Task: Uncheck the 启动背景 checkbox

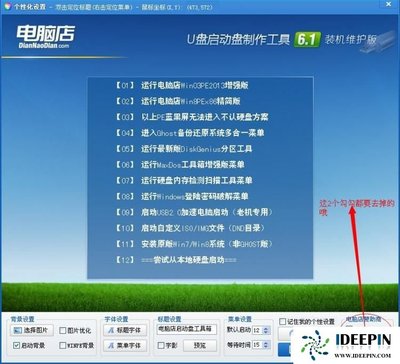Action: [16, 345]
